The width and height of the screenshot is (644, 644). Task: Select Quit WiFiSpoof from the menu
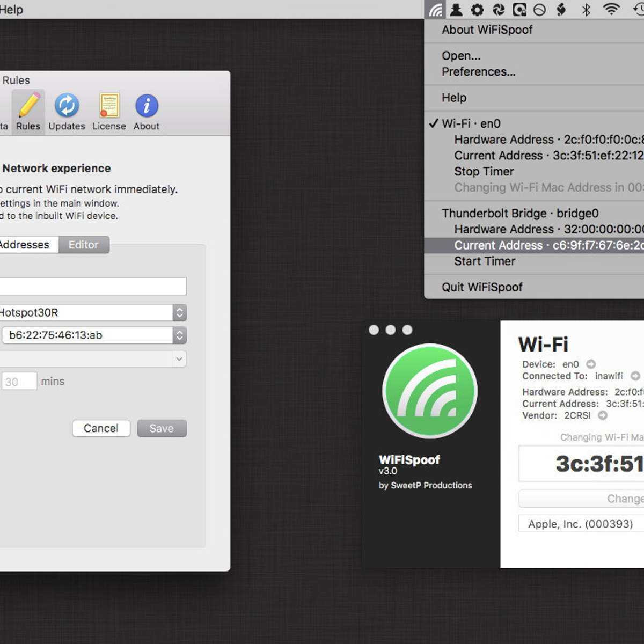coord(482,287)
